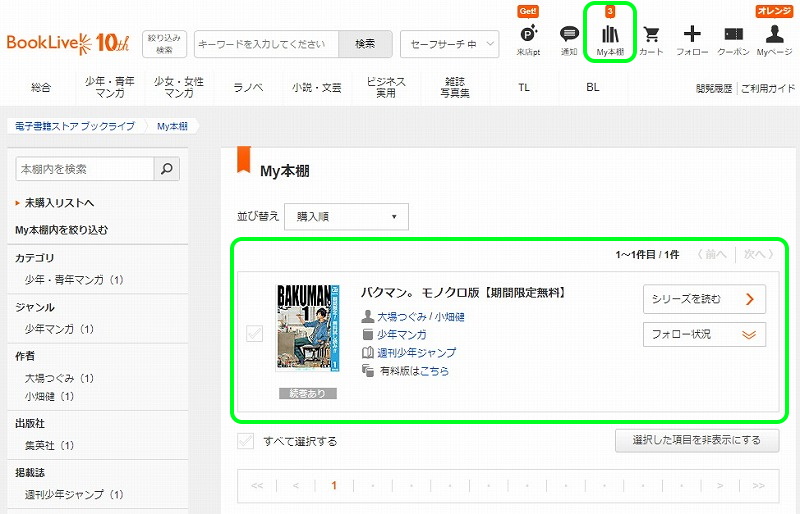Open the 少女・女性マンガ tab
This screenshot has width=800, height=514.
point(179,87)
